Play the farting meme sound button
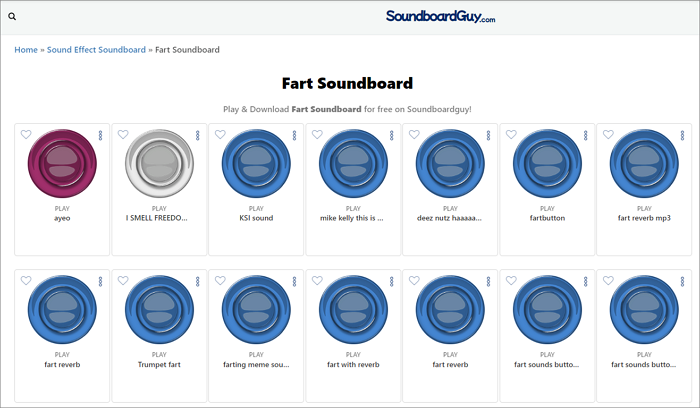The image size is (700, 408). (255, 310)
